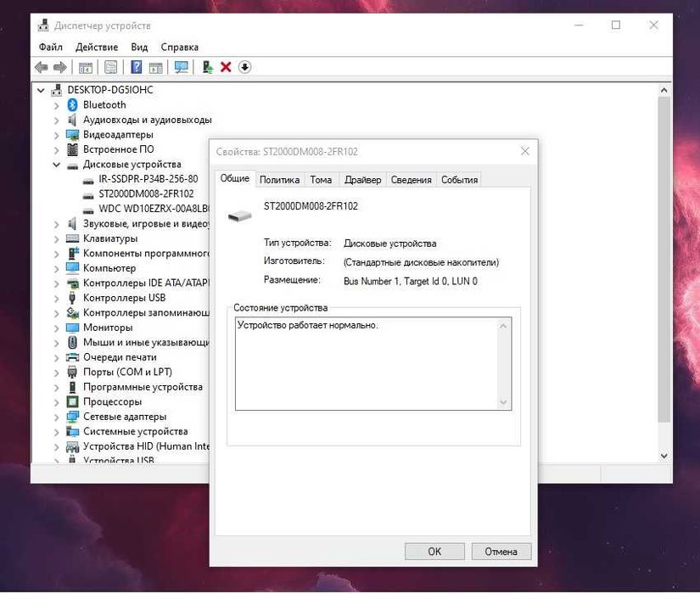Click the action pane toolbar icon
Image resolution: width=700 pixels, height=594 pixels.
click(x=155, y=67)
